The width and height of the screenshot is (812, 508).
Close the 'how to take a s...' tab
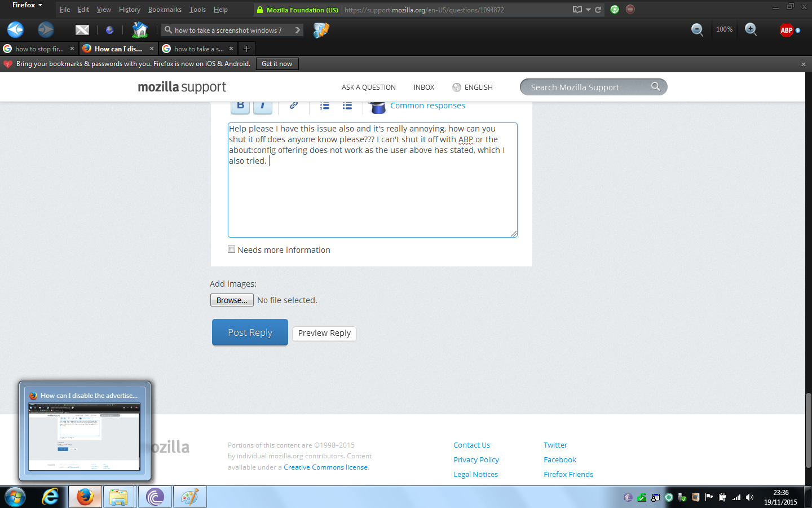[231, 49]
